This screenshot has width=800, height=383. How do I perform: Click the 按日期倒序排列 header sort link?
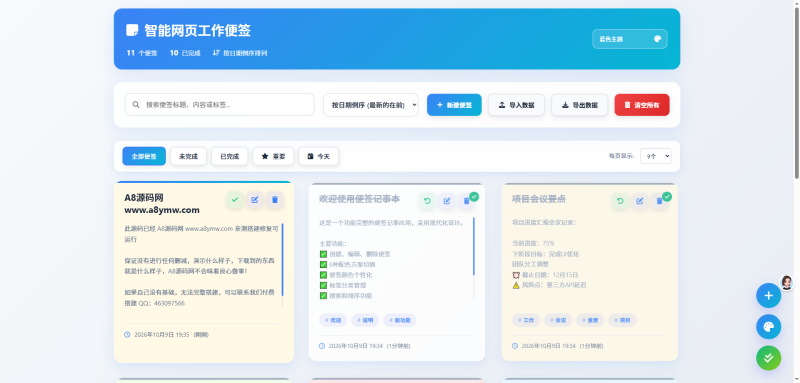pyautogui.click(x=240, y=53)
